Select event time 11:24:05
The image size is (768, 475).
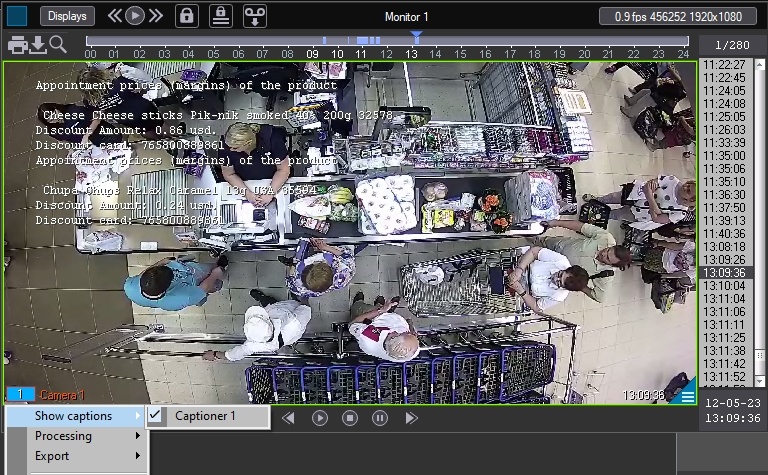pyautogui.click(x=724, y=91)
